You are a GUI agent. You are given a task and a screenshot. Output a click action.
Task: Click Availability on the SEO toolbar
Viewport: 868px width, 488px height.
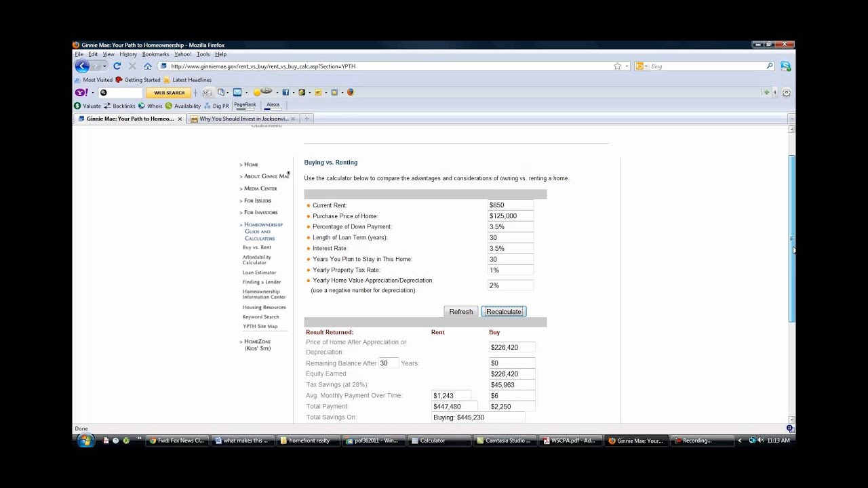coord(183,106)
